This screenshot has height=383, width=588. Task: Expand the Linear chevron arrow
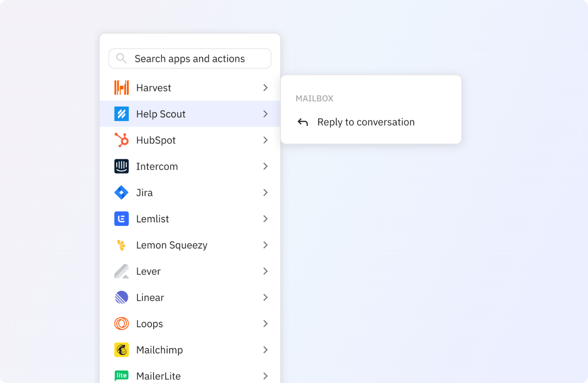(265, 297)
